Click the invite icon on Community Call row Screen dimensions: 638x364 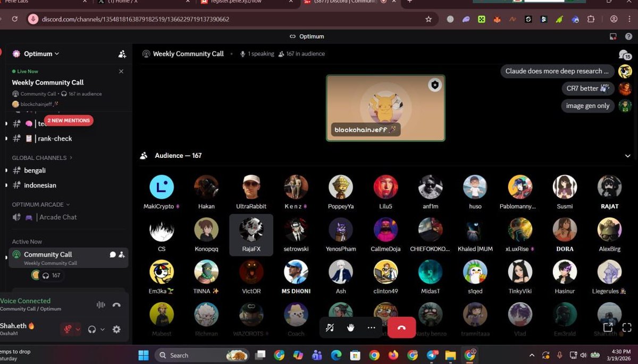pyautogui.click(x=122, y=255)
